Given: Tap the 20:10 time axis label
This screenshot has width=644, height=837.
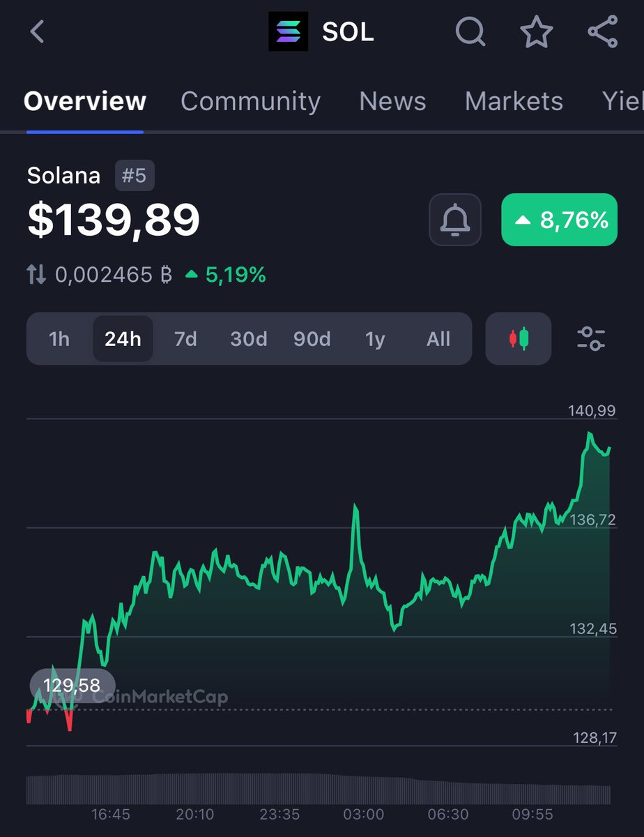Looking at the screenshot, I should pos(195,814).
